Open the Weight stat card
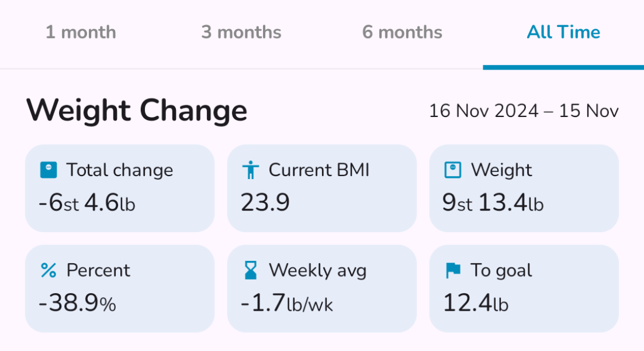This screenshot has width=644, height=351. pyautogui.click(x=524, y=188)
